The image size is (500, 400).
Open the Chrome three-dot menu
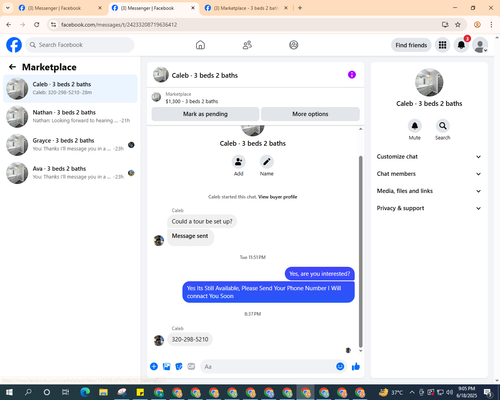coord(491,25)
